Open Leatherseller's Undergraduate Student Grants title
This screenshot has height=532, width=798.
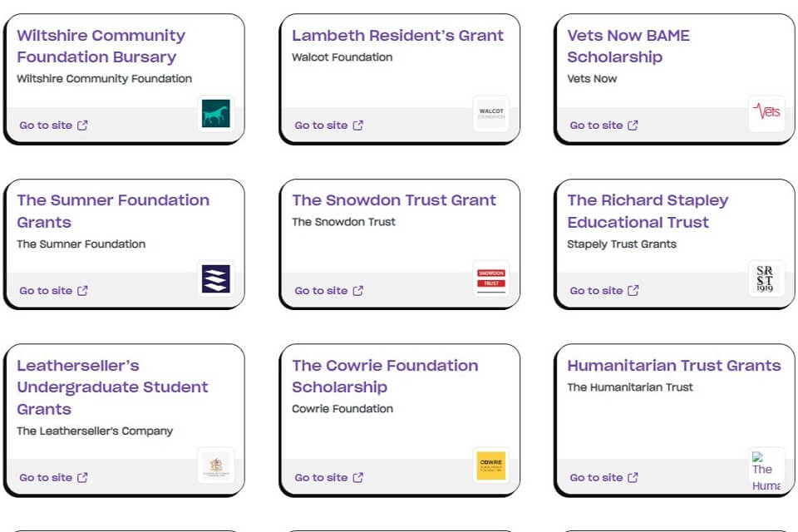[112, 387]
